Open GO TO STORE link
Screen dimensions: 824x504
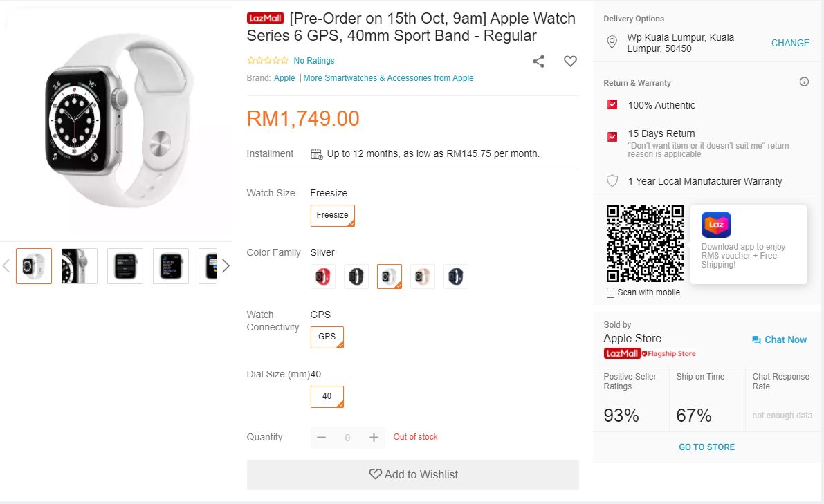point(706,447)
